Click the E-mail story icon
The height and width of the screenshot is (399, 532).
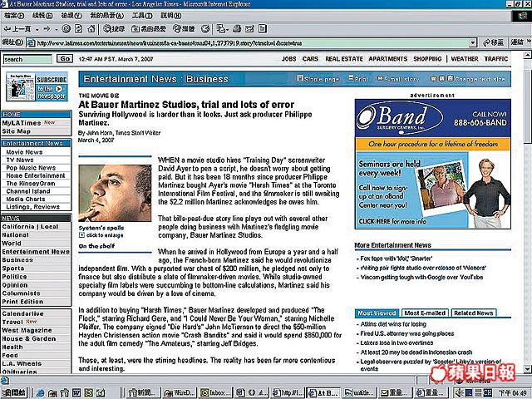coord(382,79)
